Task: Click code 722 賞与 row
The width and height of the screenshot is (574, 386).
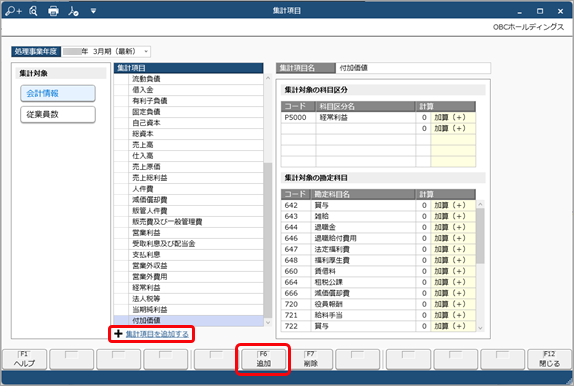Action: click(x=379, y=326)
